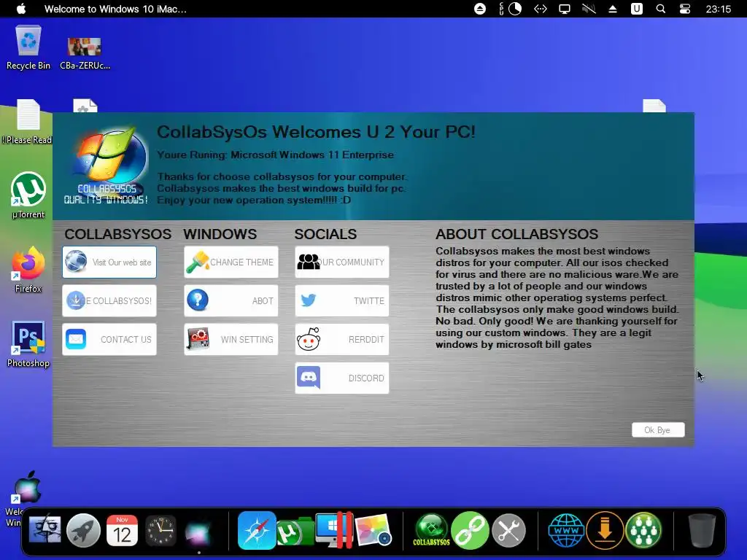Open the Windows iMac Parallels icon in the dock
Viewport: 747px width, 560px height.
point(334,530)
